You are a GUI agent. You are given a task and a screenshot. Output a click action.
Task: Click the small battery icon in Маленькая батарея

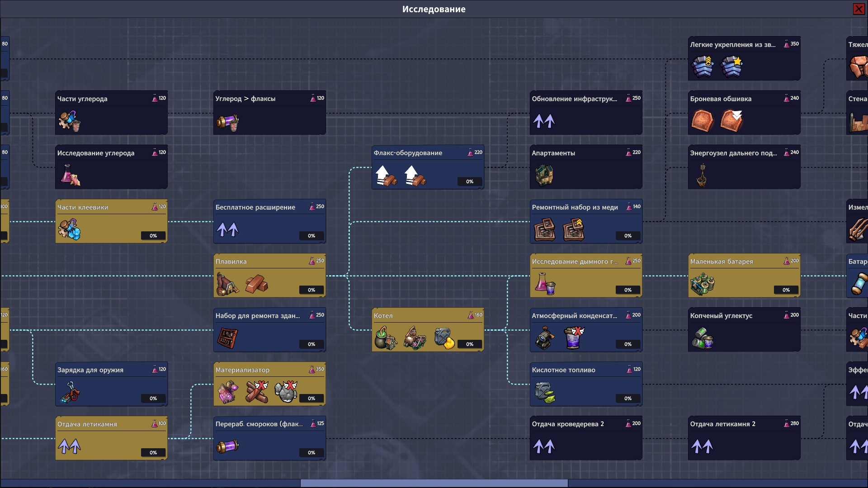[702, 284]
